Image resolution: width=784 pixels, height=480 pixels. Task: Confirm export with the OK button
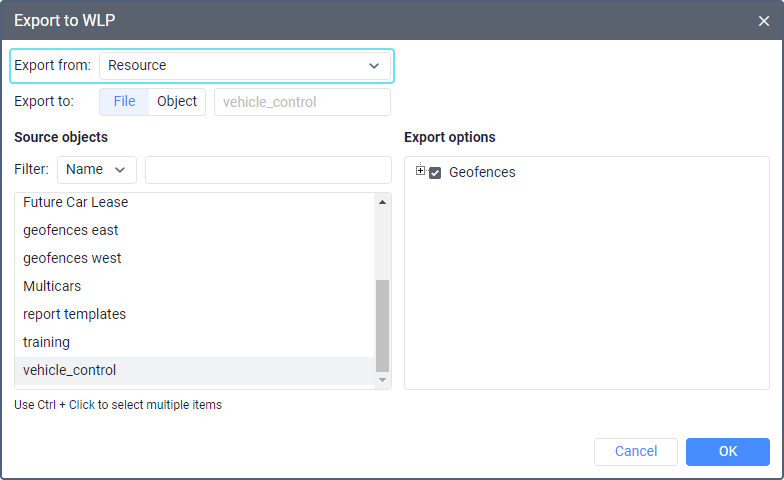(727, 452)
